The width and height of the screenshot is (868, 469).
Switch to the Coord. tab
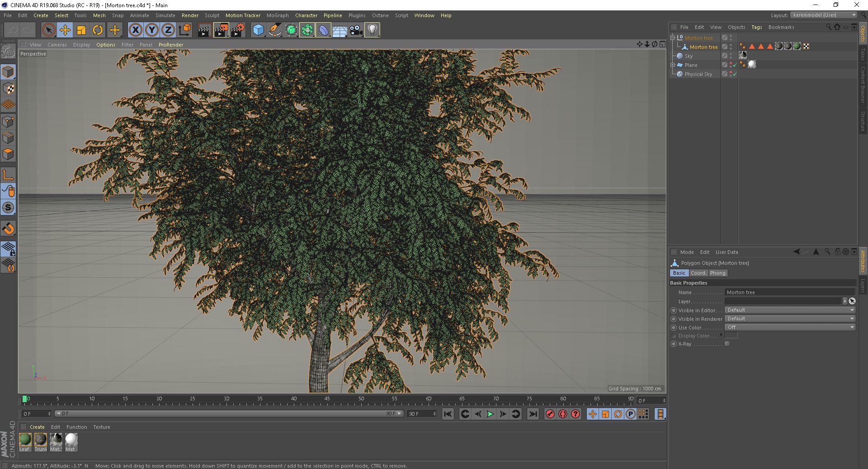pyautogui.click(x=698, y=273)
